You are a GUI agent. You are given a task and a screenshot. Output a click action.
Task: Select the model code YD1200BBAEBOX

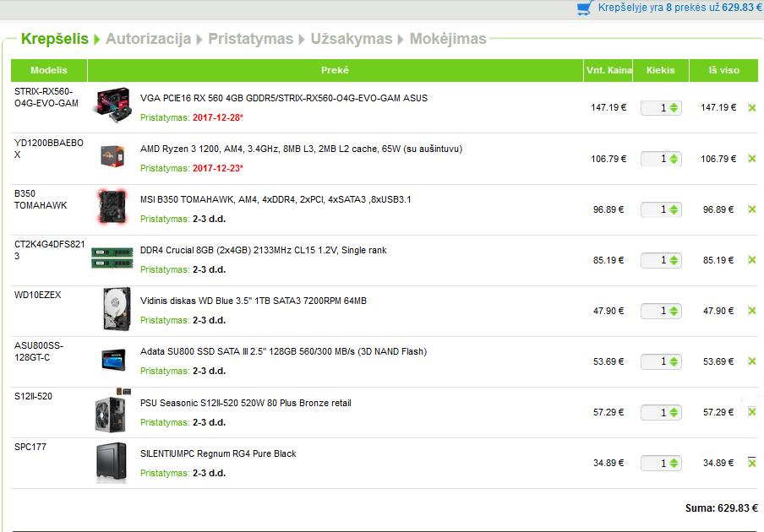(x=49, y=149)
